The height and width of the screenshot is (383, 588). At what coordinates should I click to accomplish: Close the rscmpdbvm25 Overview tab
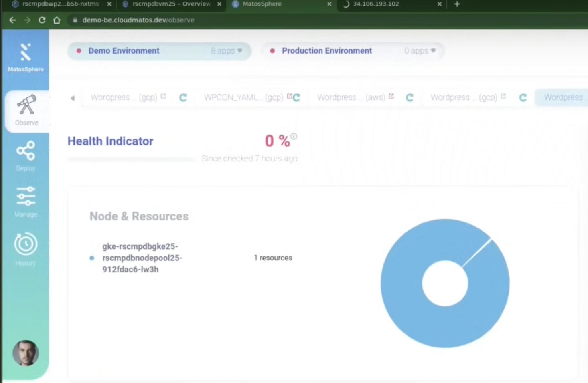[x=219, y=4]
